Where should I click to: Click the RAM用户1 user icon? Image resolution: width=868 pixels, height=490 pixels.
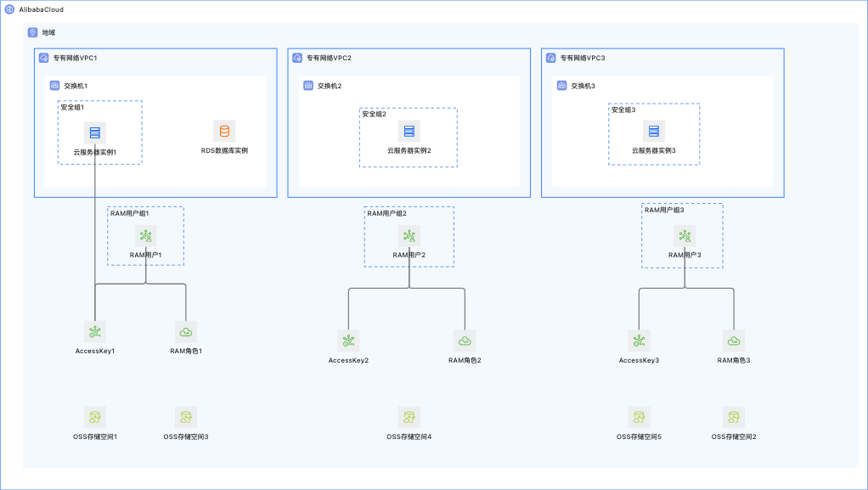coord(145,236)
